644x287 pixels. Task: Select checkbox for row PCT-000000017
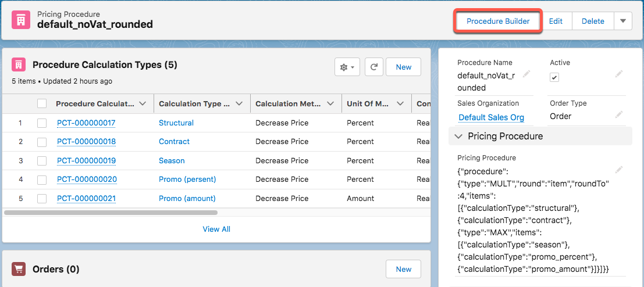pos(42,123)
